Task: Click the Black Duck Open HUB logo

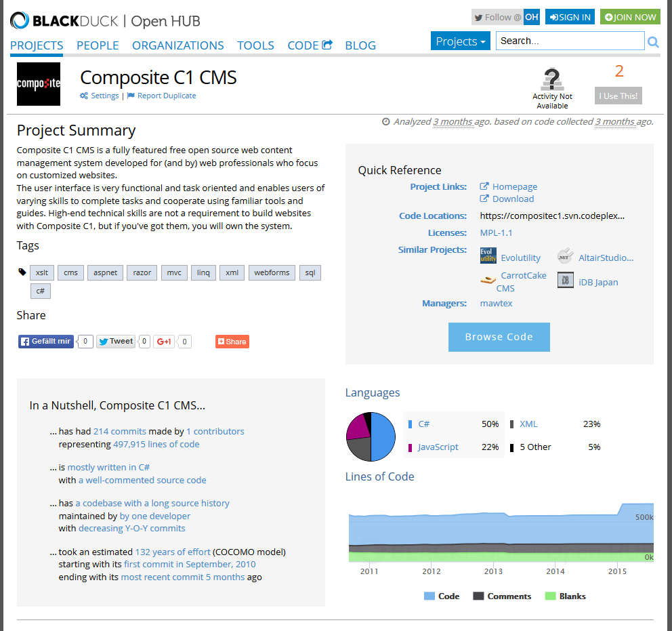Action: [105, 20]
